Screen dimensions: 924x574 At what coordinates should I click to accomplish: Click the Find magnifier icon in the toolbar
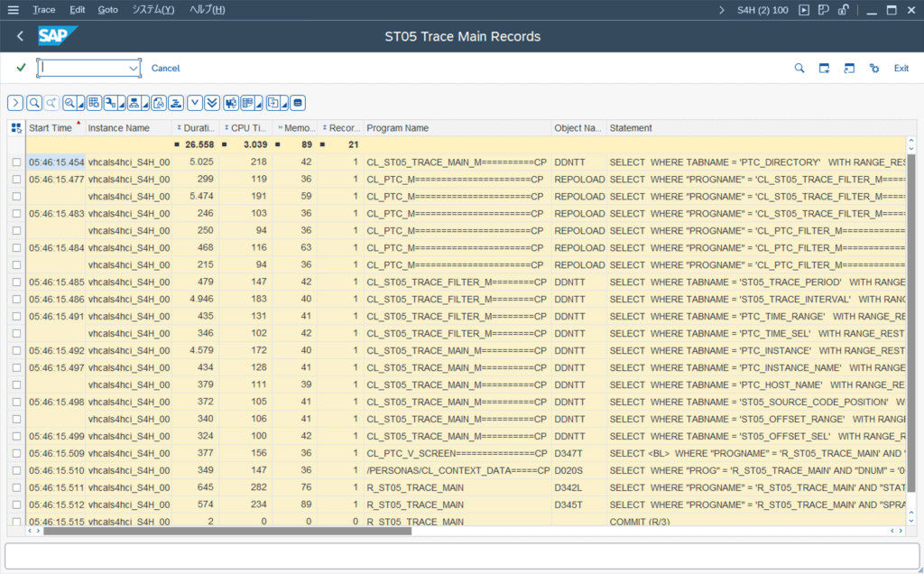point(34,103)
